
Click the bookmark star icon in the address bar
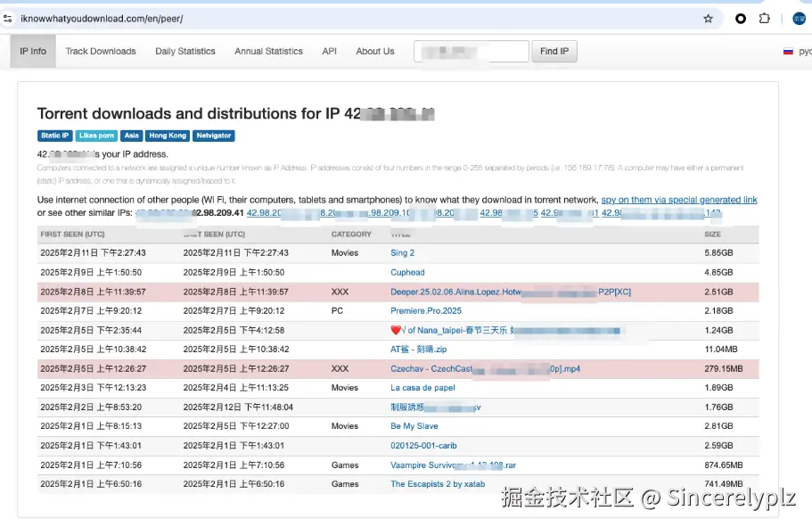pos(708,19)
